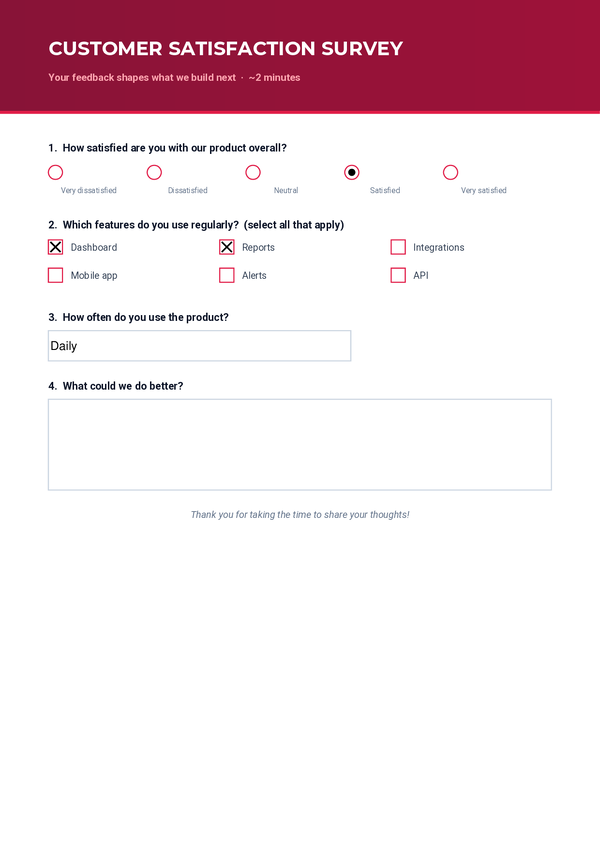Click the 'What could we do better' text area
Viewport: 600px width, 849px height.
[300, 445]
